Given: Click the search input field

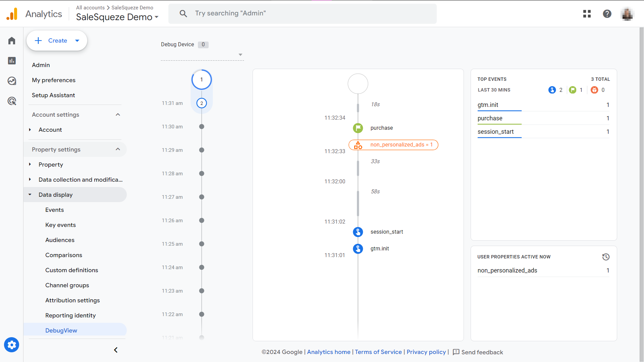Looking at the screenshot, I should pyautogui.click(x=303, y=13).
